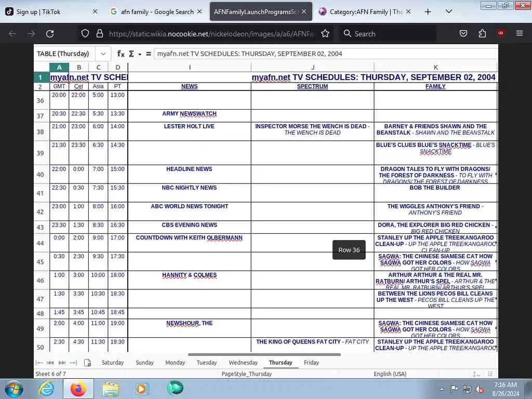Go back with the browser back arrow
The width and height of the screenshot is (532, 399).
(x=12, y=34)
